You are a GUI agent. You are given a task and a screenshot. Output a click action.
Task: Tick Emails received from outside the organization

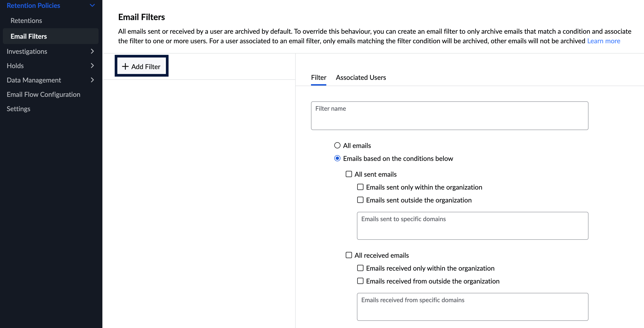360,281
